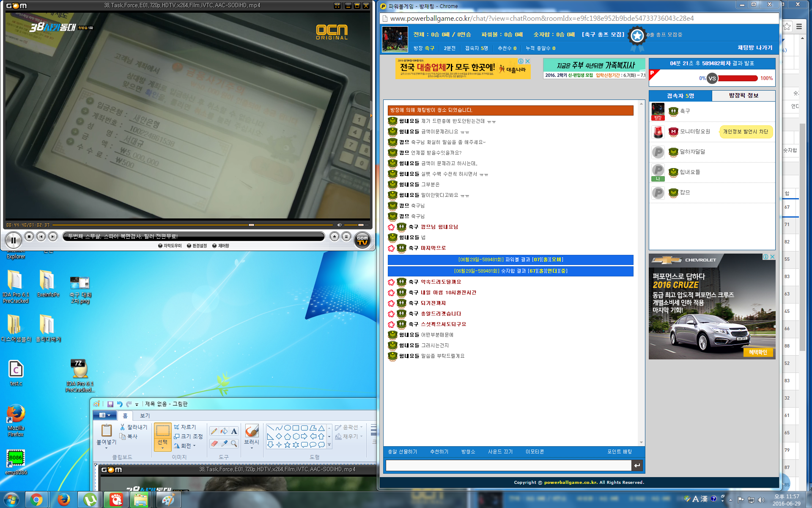Select the 홈 tab in Paint
This screenshot has width=812, height=508.
125,416
